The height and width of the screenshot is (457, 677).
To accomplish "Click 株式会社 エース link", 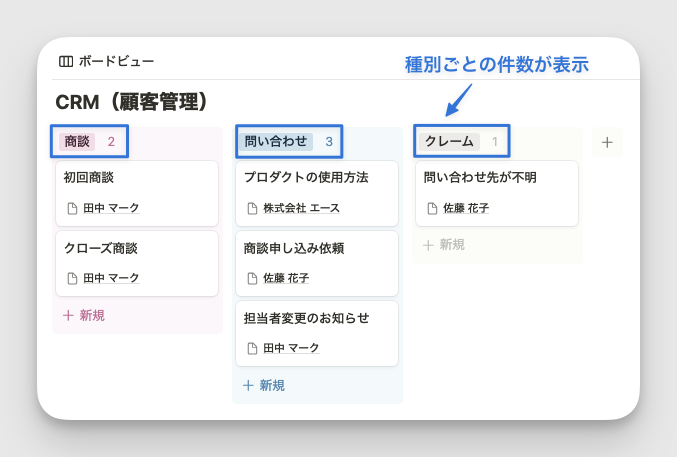I will coord(301,208).
